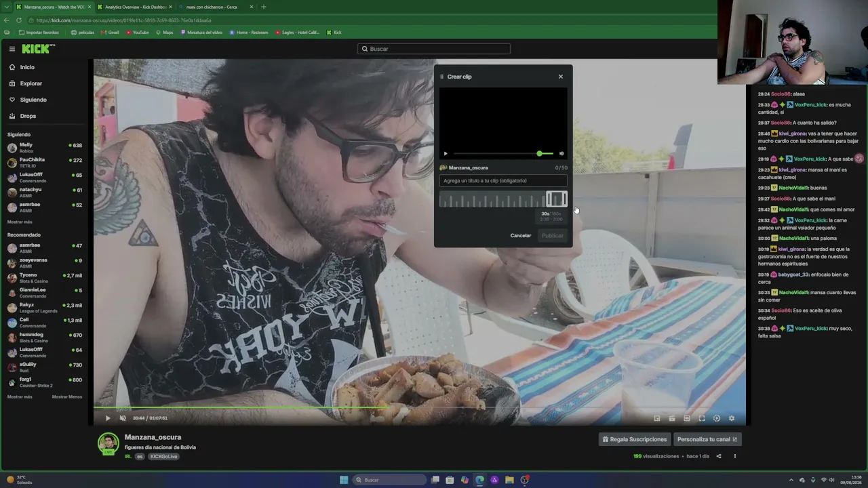This screenshot has width=868, height=488.
Task: Collapse list with Mostrar Menos
Action: (67, 396)
